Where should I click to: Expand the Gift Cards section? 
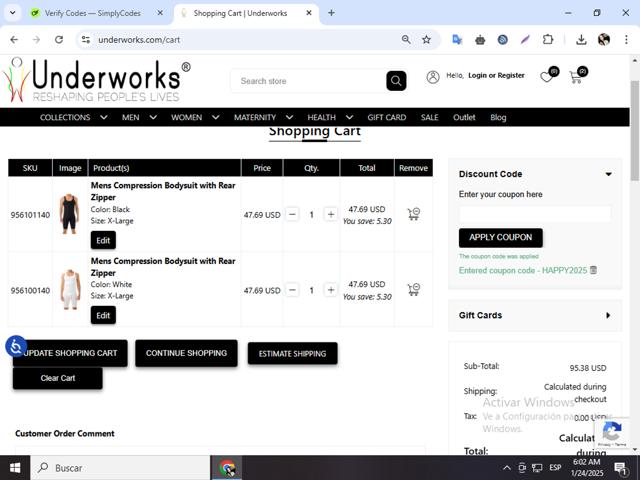[x=608, y=315]
